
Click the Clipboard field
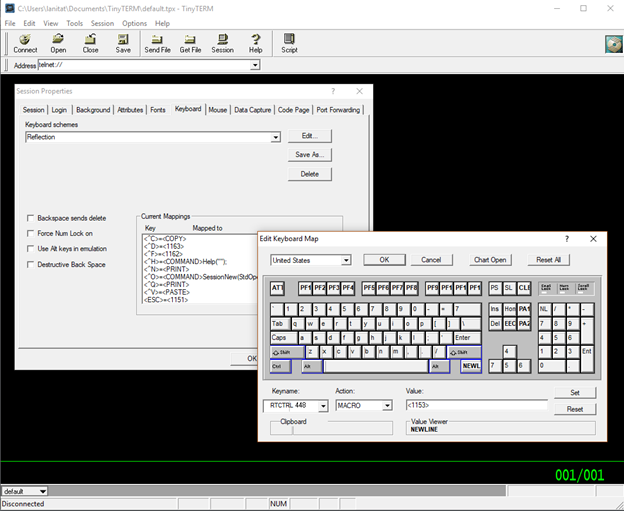[x=331, y=428]
